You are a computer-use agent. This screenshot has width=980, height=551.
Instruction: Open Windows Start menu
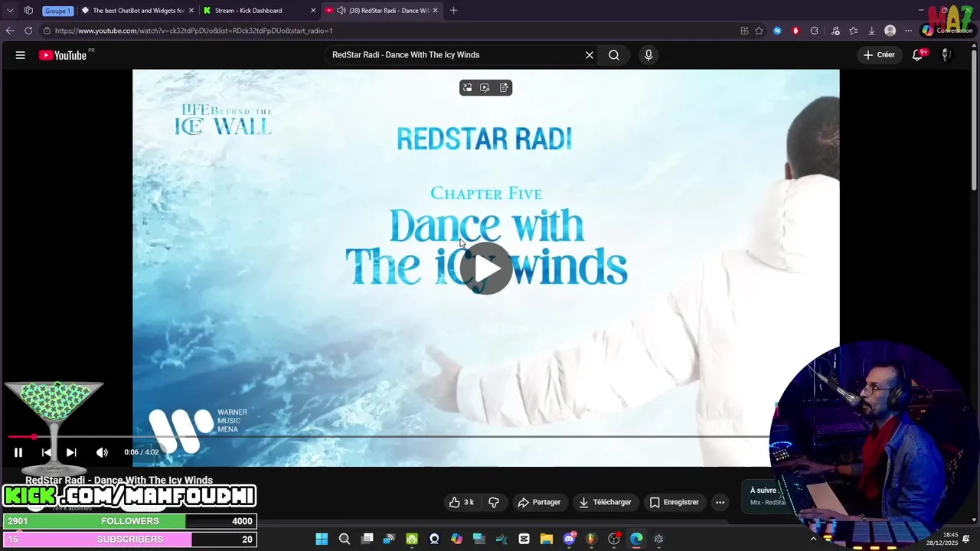click(322, 539)
